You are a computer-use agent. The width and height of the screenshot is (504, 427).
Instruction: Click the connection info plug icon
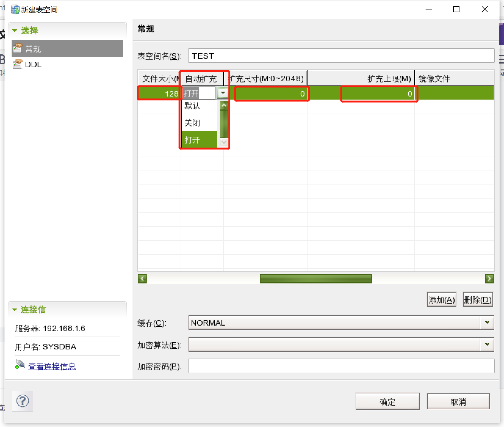pyautogui.click(x=20, y=365)
